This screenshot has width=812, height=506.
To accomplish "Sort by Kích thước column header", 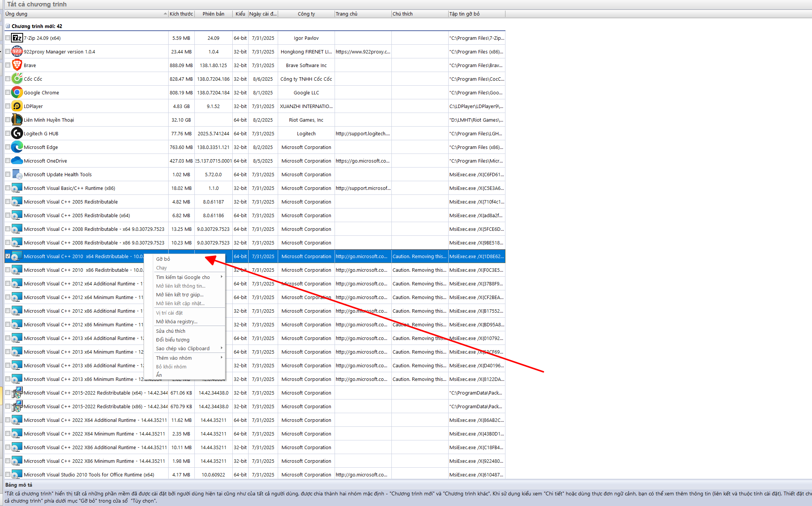I will pos(181,14).
